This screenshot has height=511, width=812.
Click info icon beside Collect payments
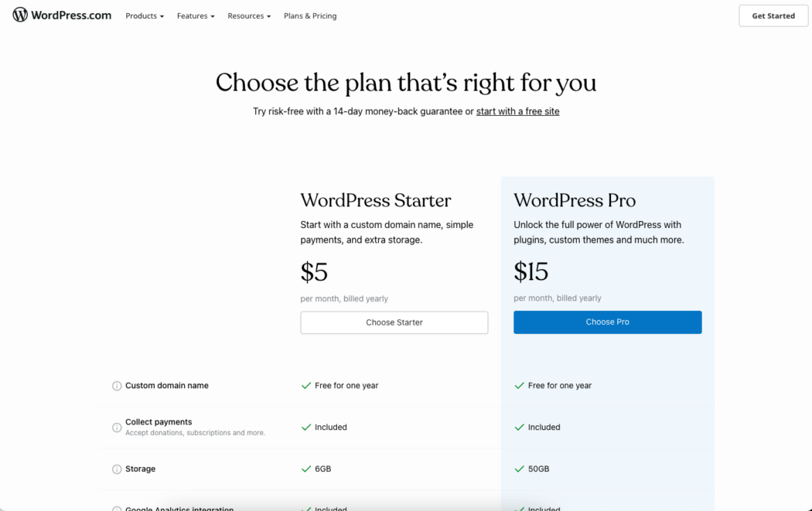(x=117, y=428)
